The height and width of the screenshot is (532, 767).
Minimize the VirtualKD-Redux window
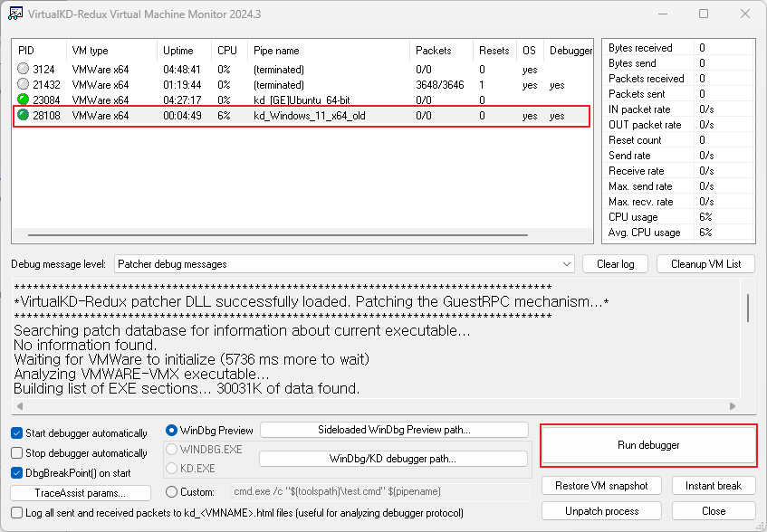pos(662,14)
